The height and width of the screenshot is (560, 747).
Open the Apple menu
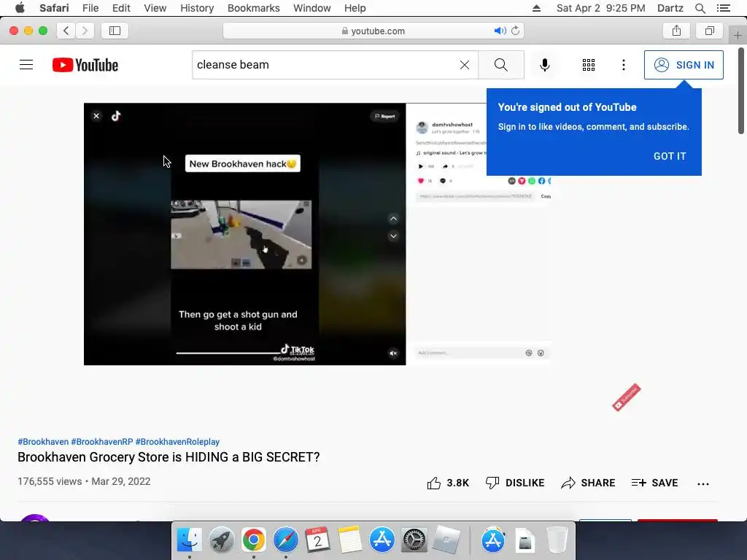20,8
